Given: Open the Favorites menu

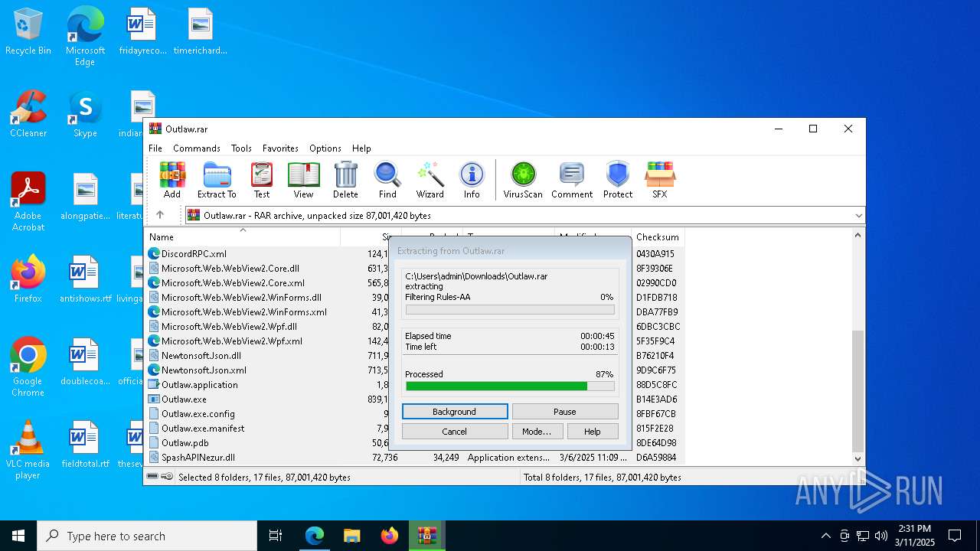Looking at the screenshot, I should point(280,148).
